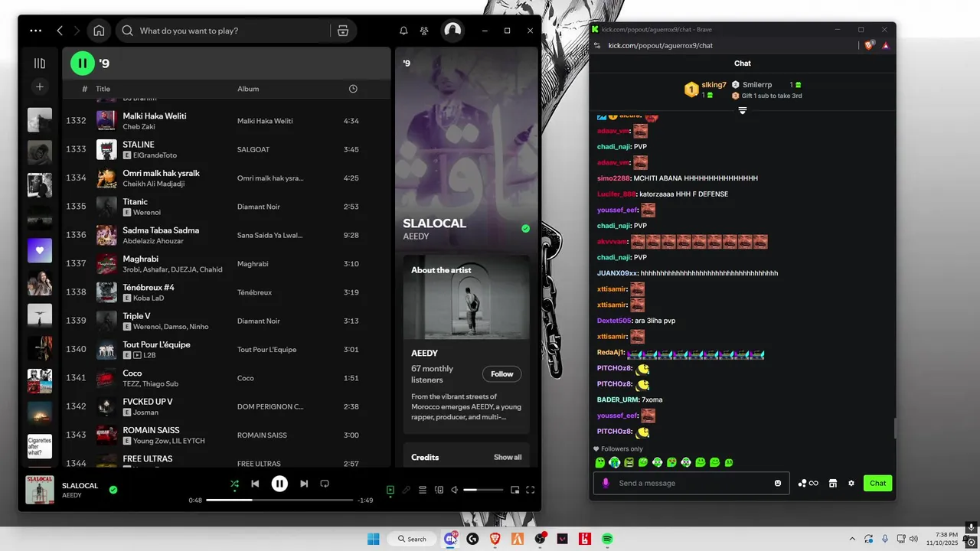The width and height of the screenshot is (980, 551).
Task: Open the Liked Songs heart playlist
Action: click(40, 250)
